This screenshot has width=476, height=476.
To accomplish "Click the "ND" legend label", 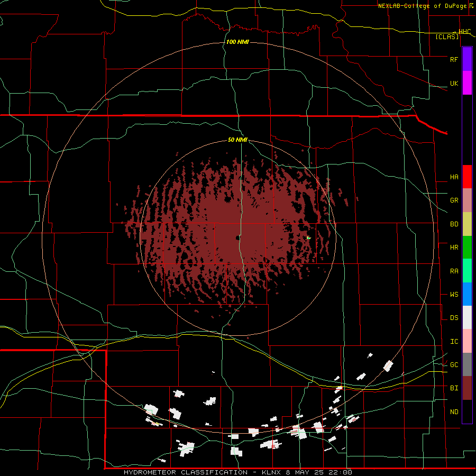I will pyautogui.click(x=454, y=412).
